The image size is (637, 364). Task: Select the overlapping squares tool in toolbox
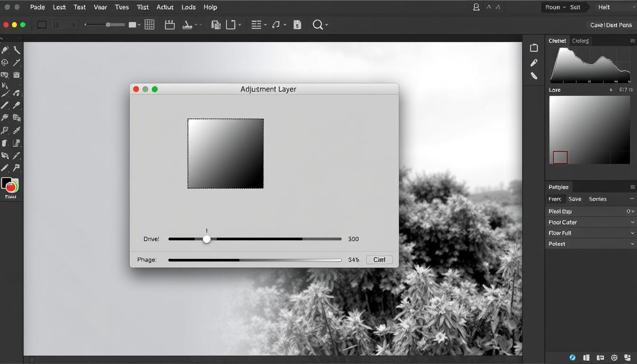pos(17,118)
